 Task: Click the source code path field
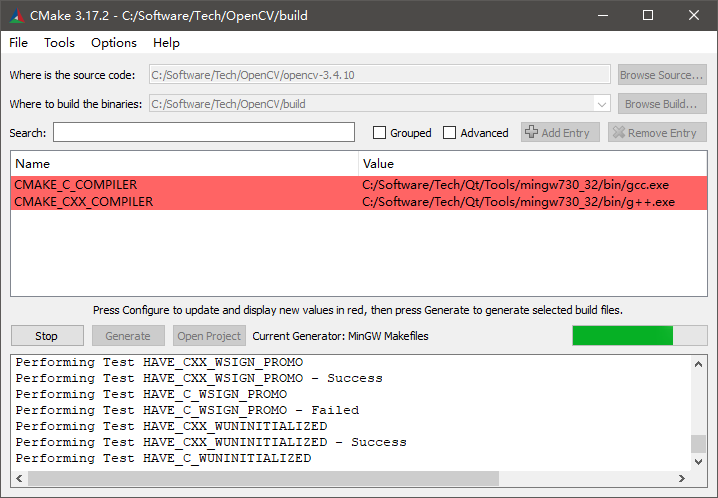tap(380, 75)
